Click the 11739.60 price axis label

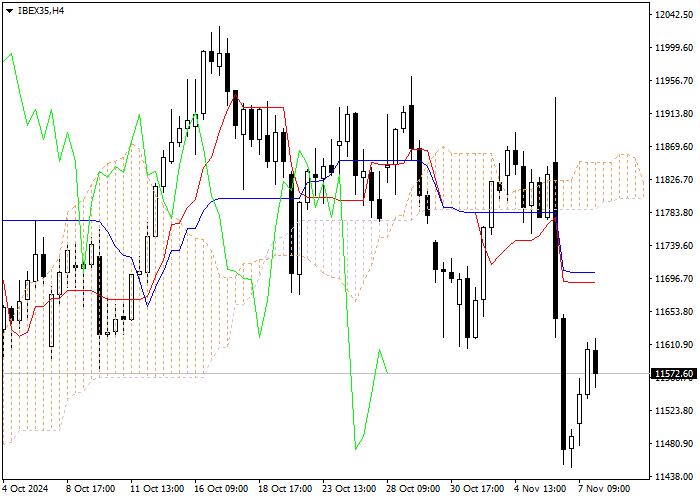pos(674,246)
